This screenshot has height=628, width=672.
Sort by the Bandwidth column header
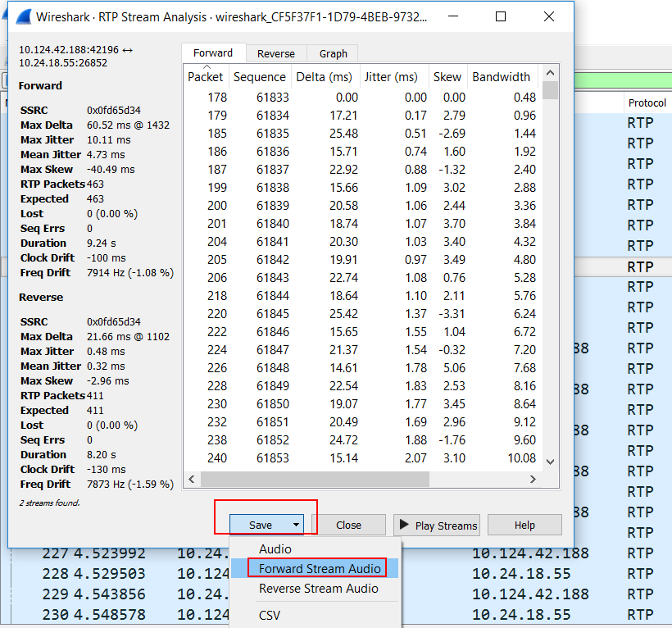[x=502, y=77]
